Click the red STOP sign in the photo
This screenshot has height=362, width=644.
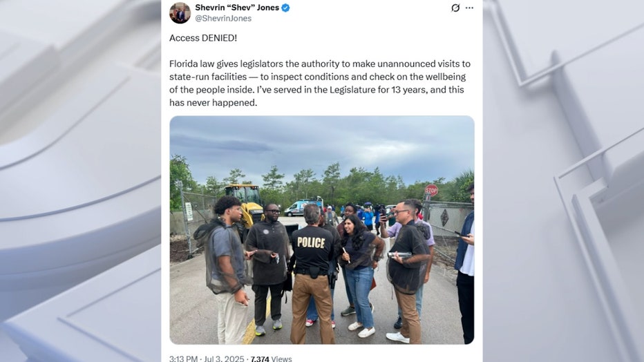(431, 190)
